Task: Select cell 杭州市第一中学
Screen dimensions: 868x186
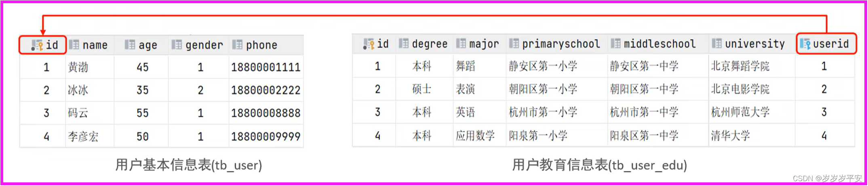Action: [x=644, y=112]
